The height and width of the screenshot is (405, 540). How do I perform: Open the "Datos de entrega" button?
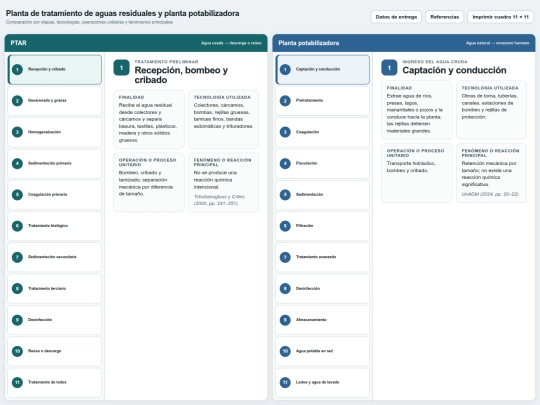click(396, 17)
